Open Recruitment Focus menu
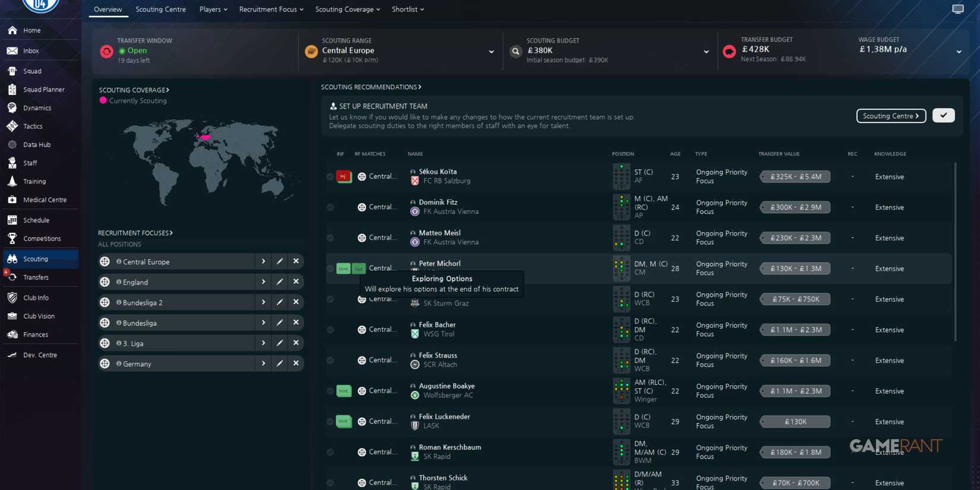Image resolution: width=980 pixels, height=490 pixels. [271, 10]
